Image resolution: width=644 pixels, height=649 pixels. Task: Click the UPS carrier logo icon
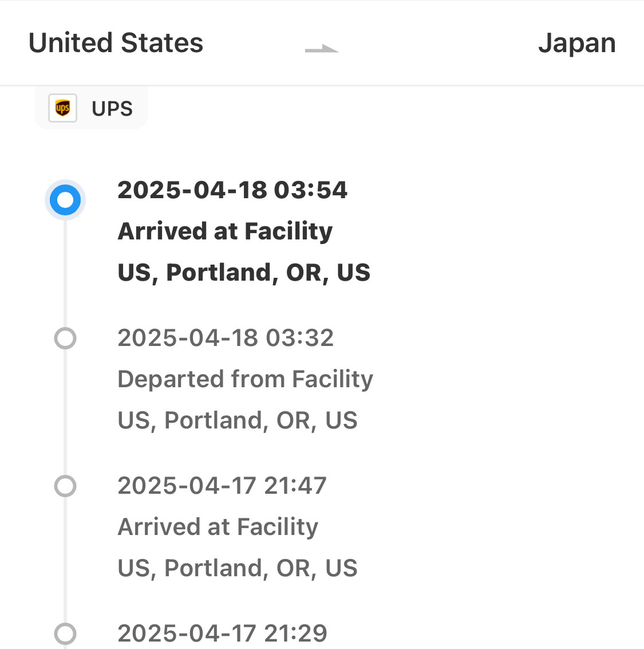pyautogui.click(x=62, y=108)
